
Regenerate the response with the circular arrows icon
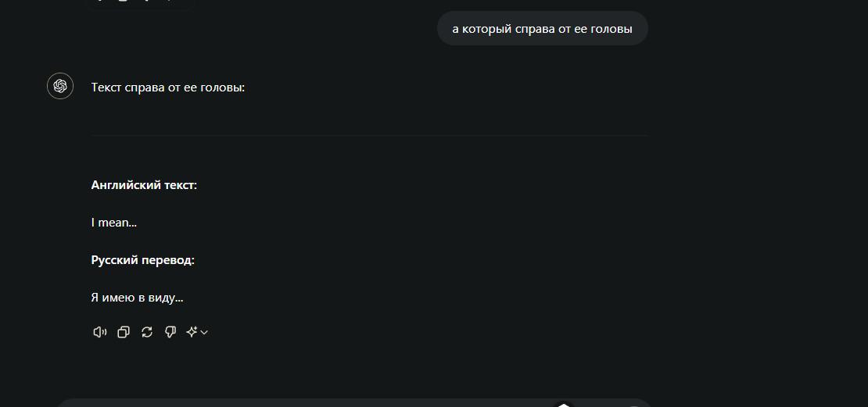(x=147, y=332)
